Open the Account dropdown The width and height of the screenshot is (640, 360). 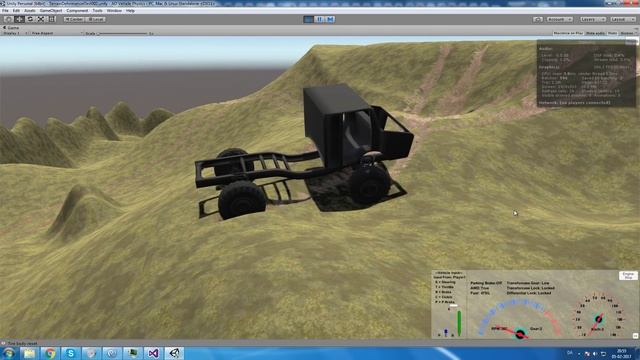click(560, 19)
